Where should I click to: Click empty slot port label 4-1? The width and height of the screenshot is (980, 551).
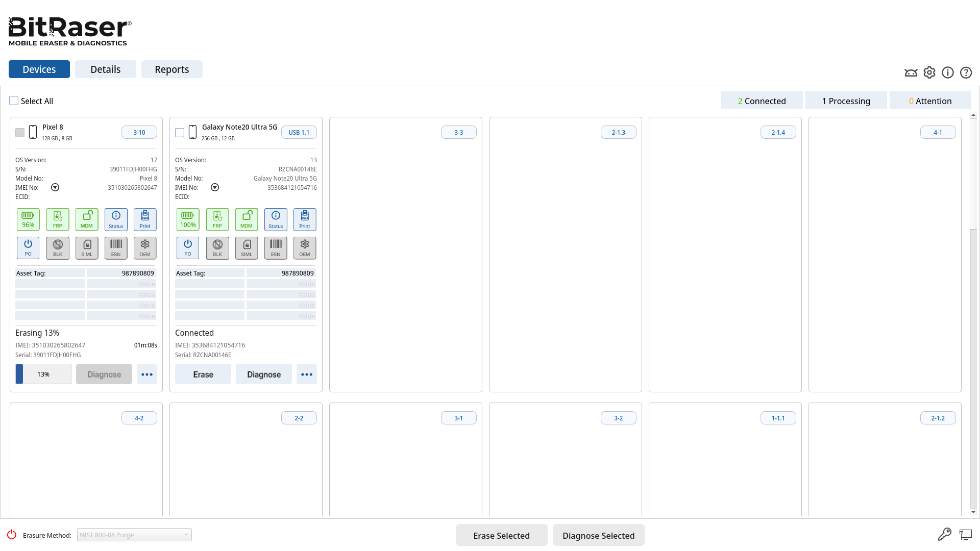pos(938,132)
